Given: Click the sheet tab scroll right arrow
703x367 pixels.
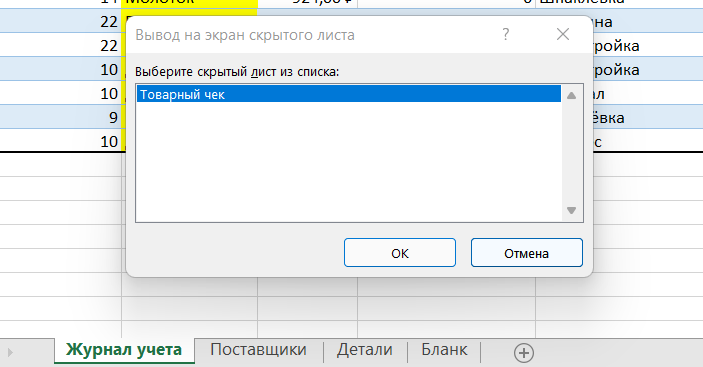Looking at the screenshot, I should point(10,353).
